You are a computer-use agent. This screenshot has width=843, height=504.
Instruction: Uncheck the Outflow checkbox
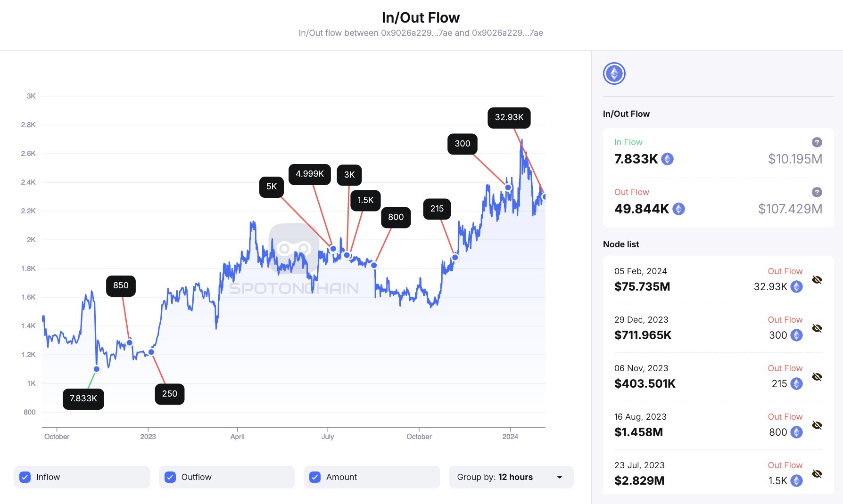170,477
